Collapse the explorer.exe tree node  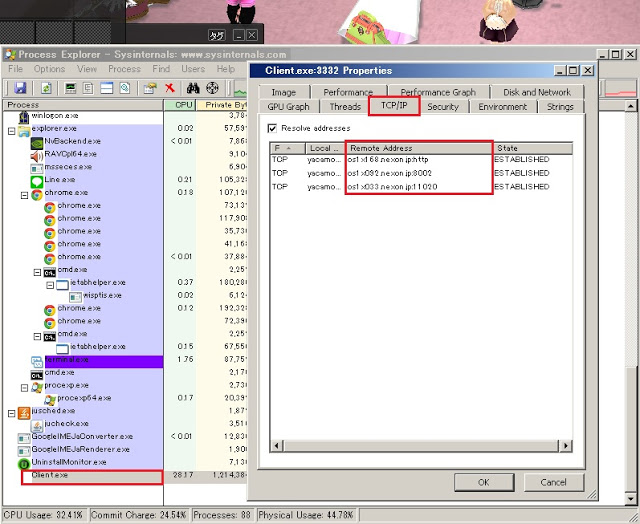[11, 131]
